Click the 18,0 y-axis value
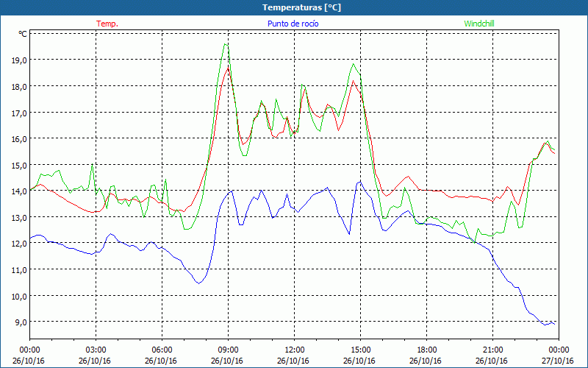 20,86
